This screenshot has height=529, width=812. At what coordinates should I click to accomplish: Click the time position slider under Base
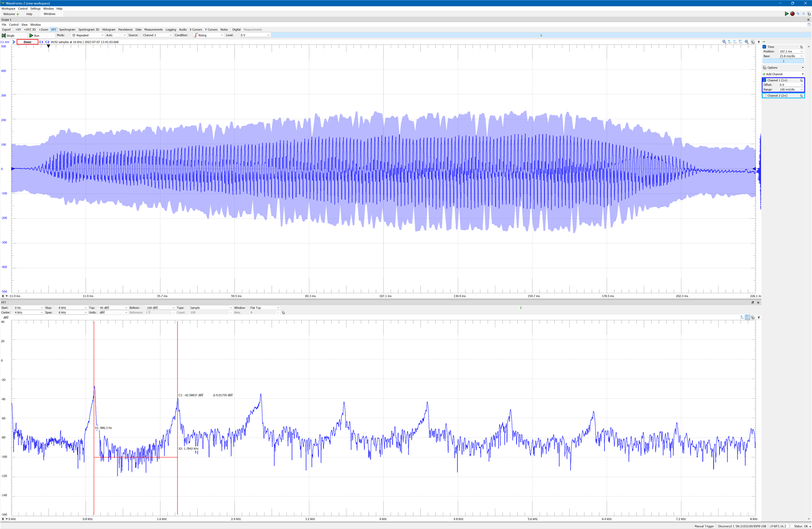point(783,61)
